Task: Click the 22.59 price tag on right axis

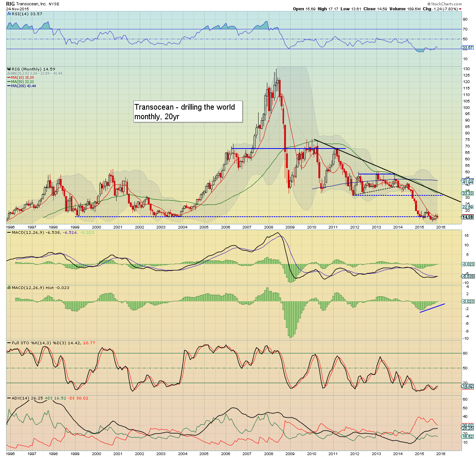Action: 468,207
